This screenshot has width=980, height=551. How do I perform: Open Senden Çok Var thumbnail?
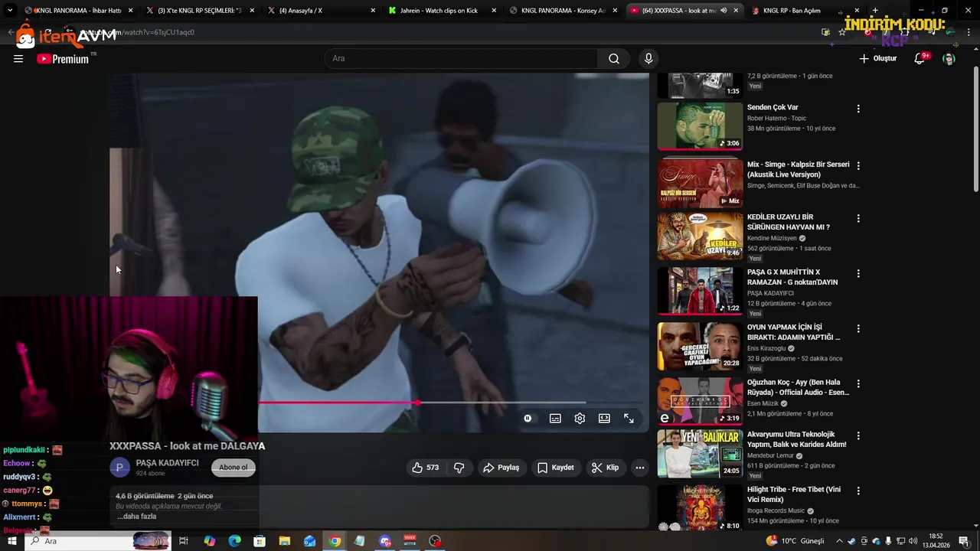pos(700,126)
